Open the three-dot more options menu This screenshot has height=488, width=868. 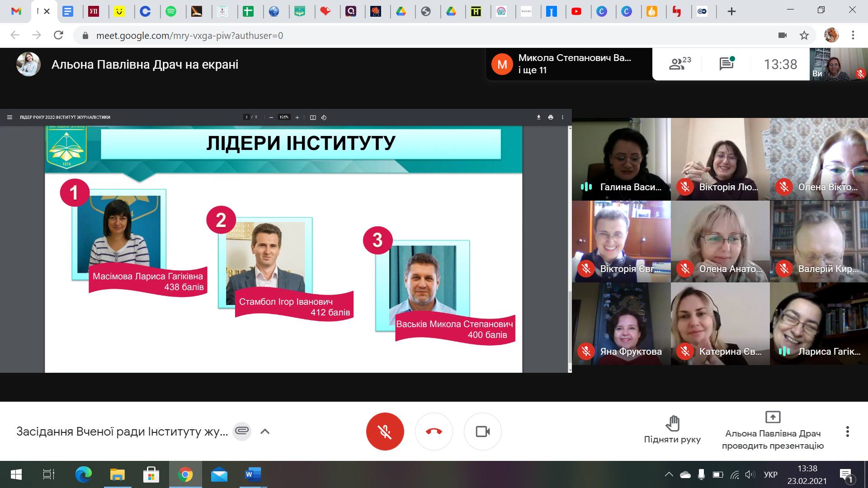pos(847,432)
